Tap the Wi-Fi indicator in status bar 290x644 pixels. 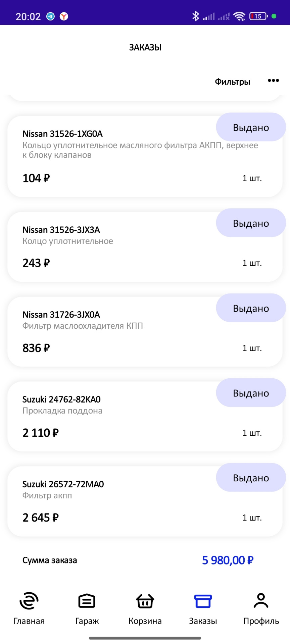239,16
